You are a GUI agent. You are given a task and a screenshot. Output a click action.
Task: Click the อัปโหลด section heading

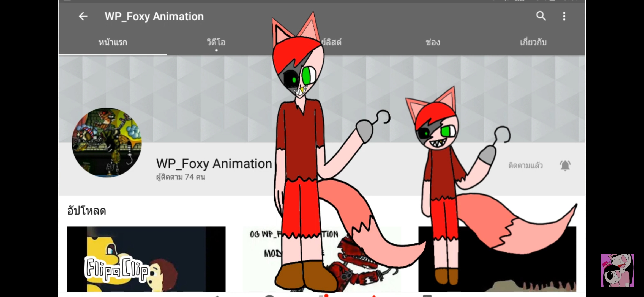[87, 211]
